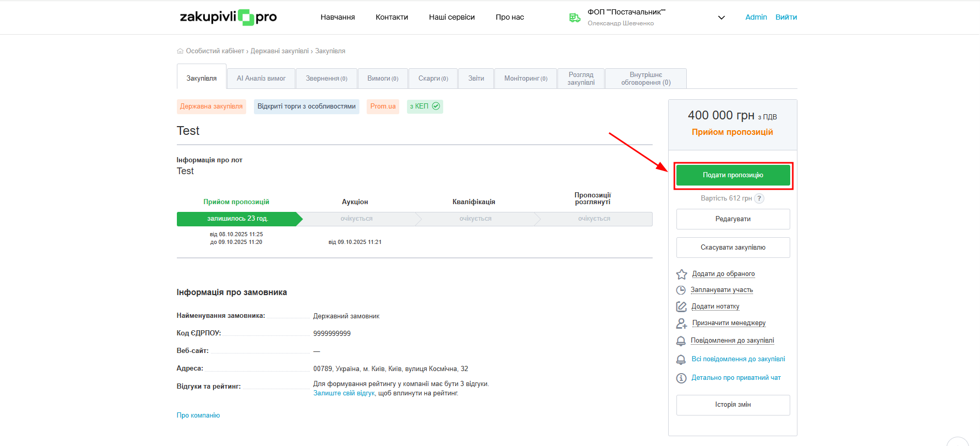Screen dimensions: 980x446
Task: Click the question mark help icon near cost
Action: click(759, 198)
